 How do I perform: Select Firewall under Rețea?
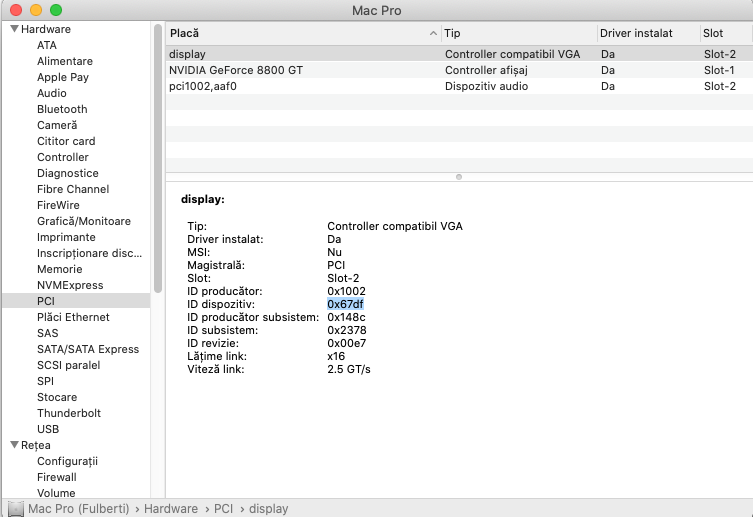[x=57, y=477]
